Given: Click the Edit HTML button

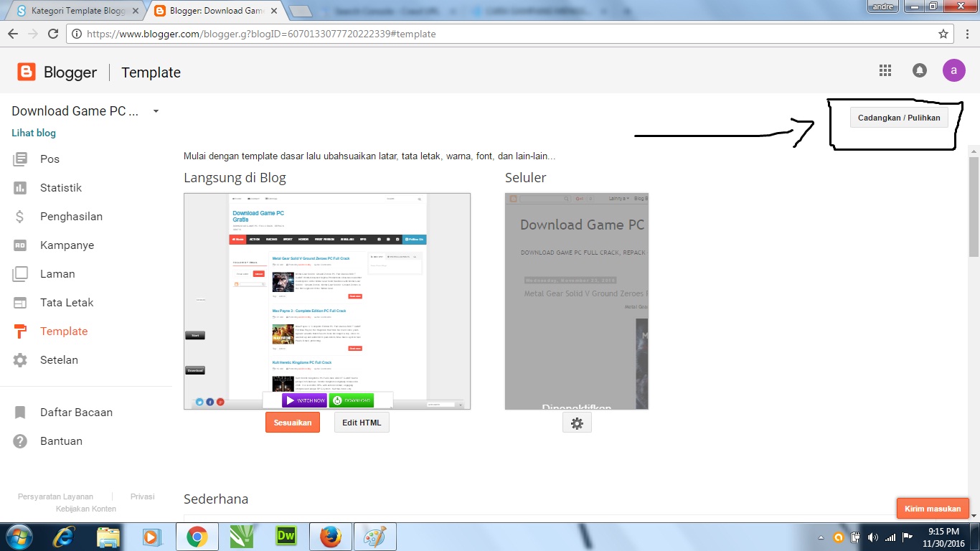Looking at the screenshot, I should pyautogui.click(x=361, y=422).
